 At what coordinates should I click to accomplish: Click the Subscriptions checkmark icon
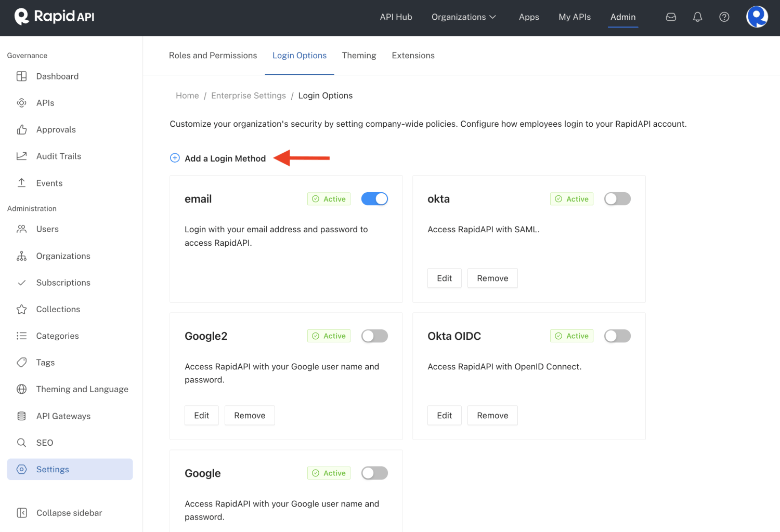click(x=21, y=283)
